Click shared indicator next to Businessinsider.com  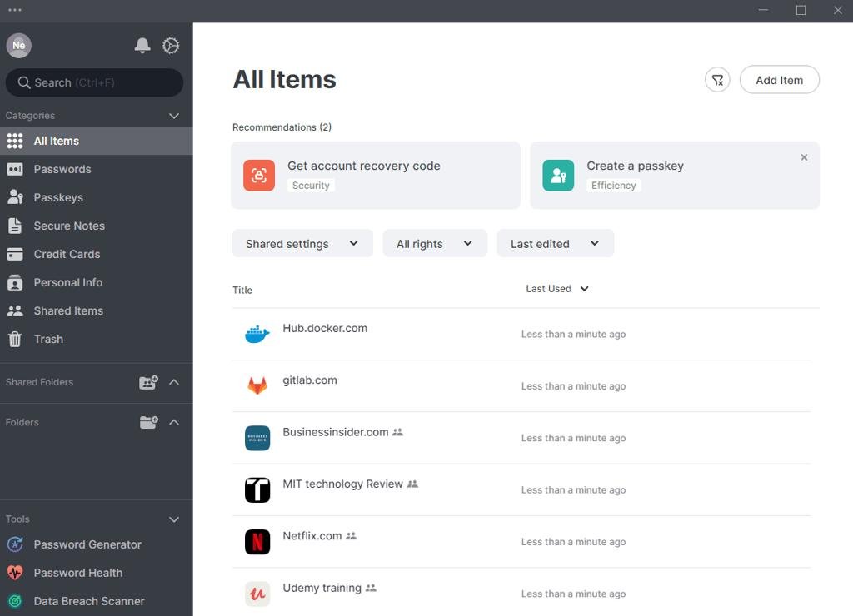coord(397,432)
